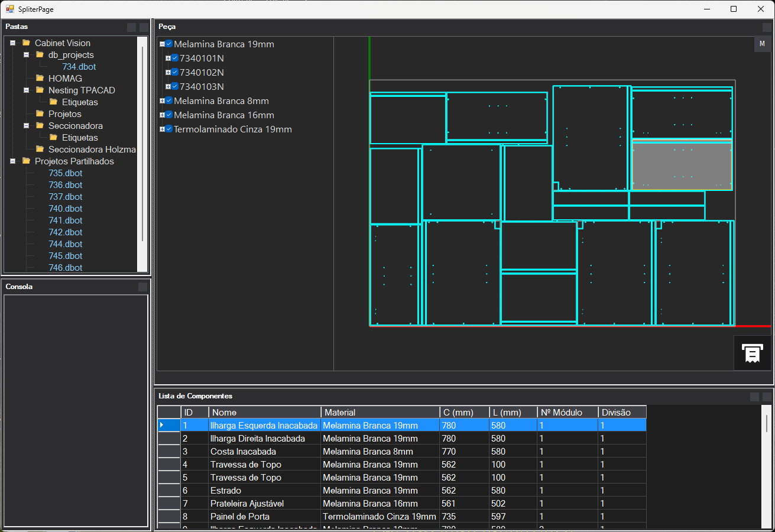Open the 734.dbot project file

[x=79, y=67]
